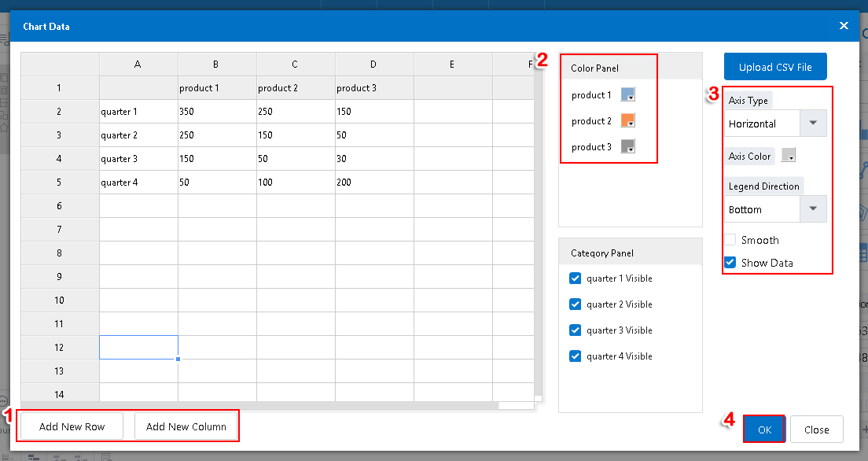The width and height of the screenshot is (868, 461).
Task: Click the Add New Column button
Action: click(x=186, y=426)
